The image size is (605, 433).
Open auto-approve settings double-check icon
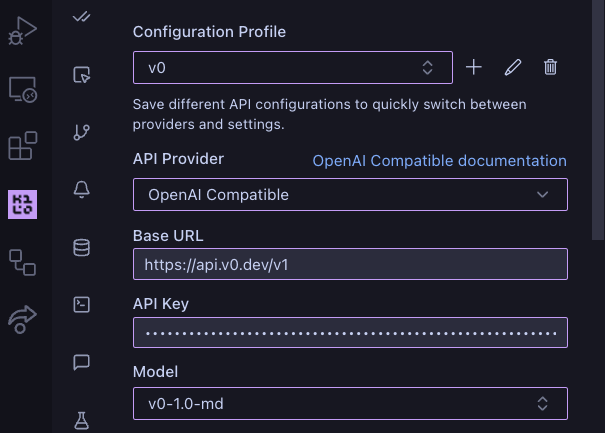(83, 17)
